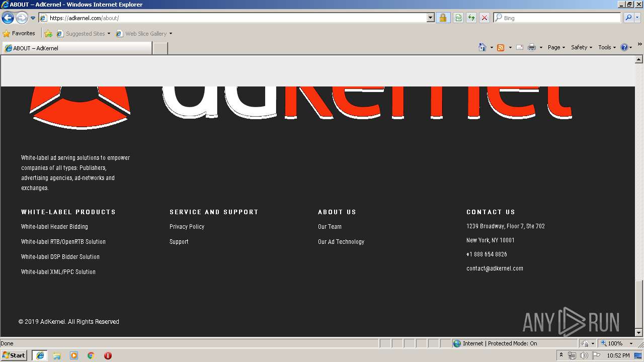Screen dimensions: 644x362
Task: Open the Support link
Action: click(x=179, y=242)
